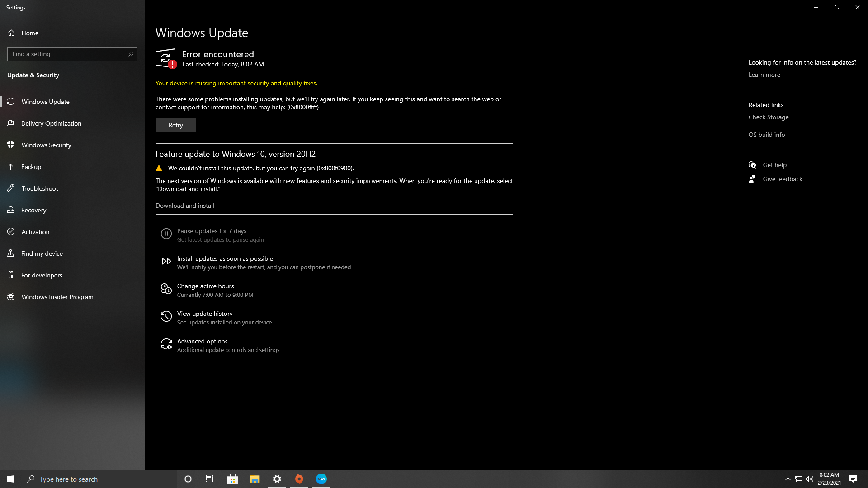868x488 pixels.
Task: Click the Recovery icon in the sidebar
Action: [11, 210]
